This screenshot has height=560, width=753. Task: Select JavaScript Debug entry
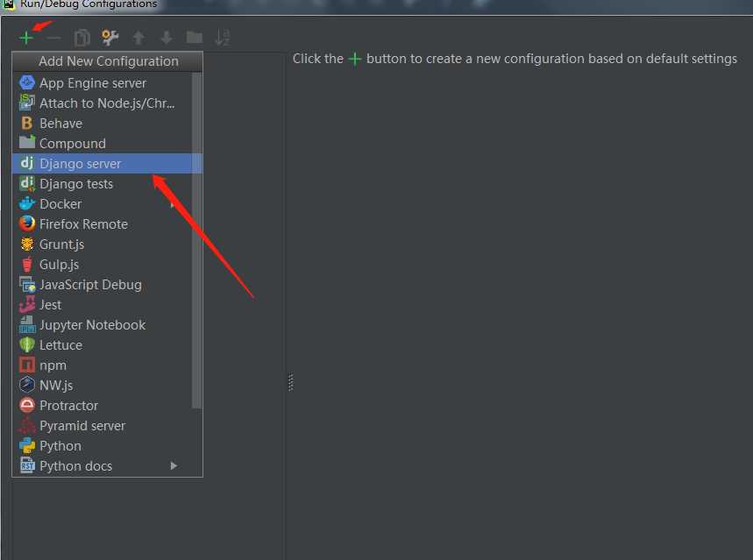[x=103, y=284]
